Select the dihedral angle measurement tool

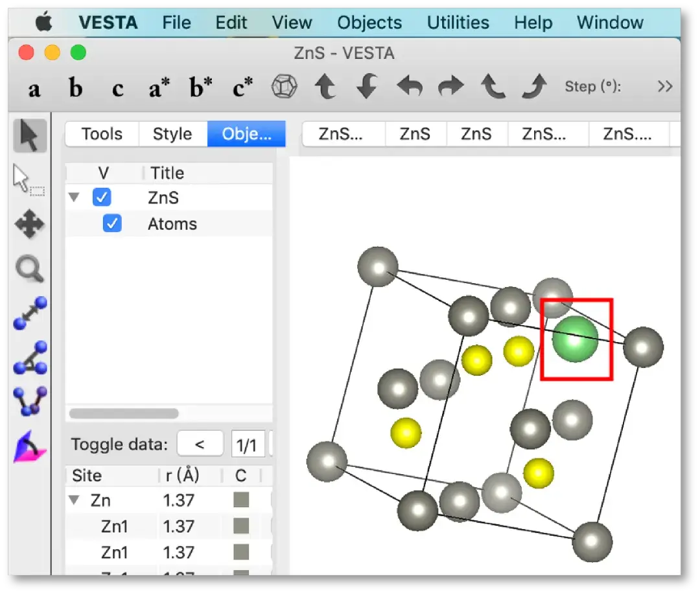point(30,401)
